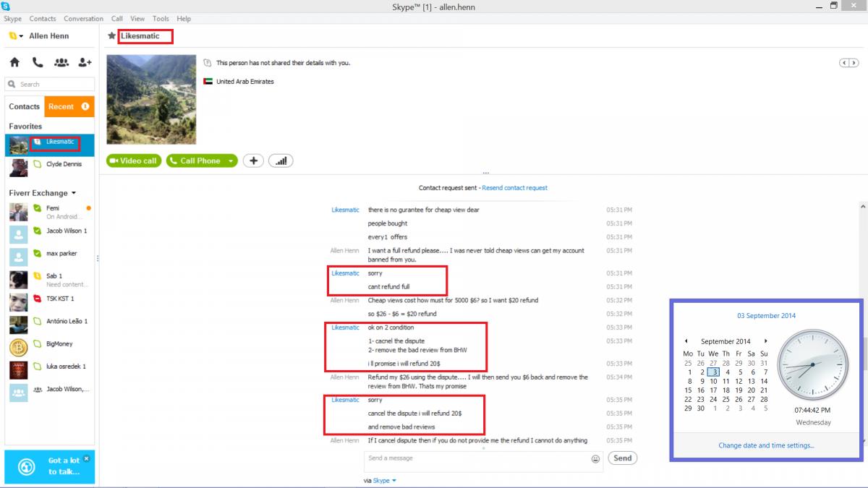Open the Call Phone dropdown arrow
This screenshot has height=488, width=868.
231,160
